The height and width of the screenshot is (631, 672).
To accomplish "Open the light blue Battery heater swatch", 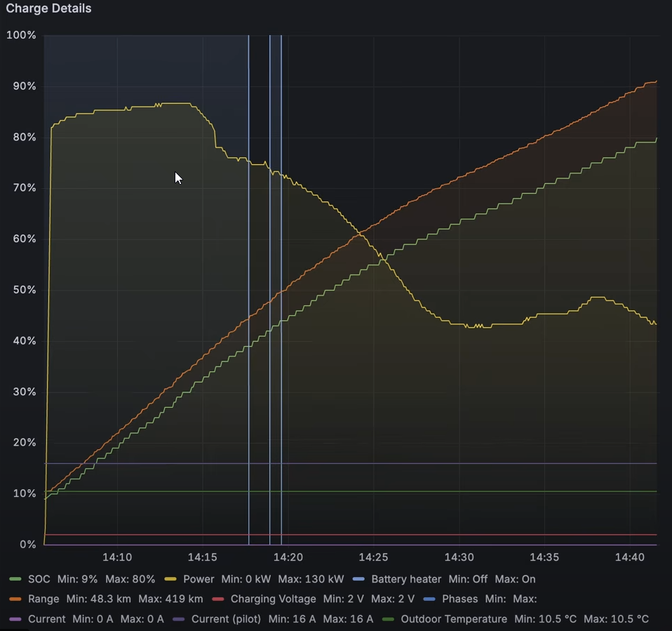I will [x=358, y=579].
